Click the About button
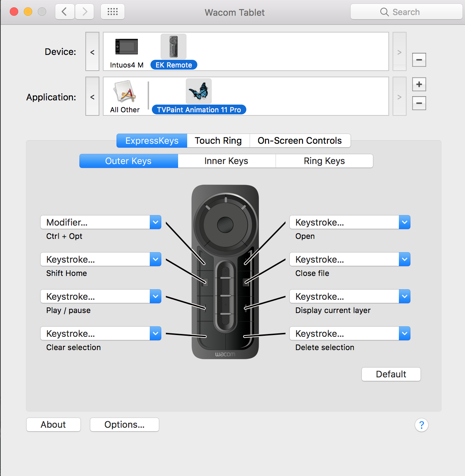Image resolution: width=465 pixels, height=476 pixels. (54, 425)
